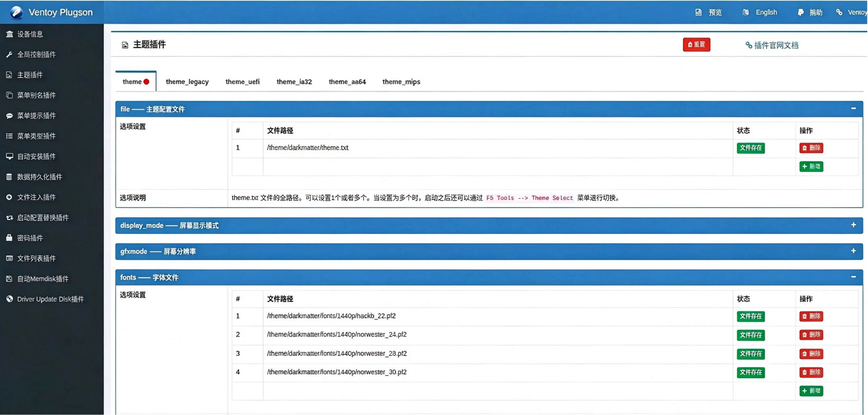The width and height of the screenshot is (868, 415).
Task: Add new entry in file section
Action: (811, 167)
